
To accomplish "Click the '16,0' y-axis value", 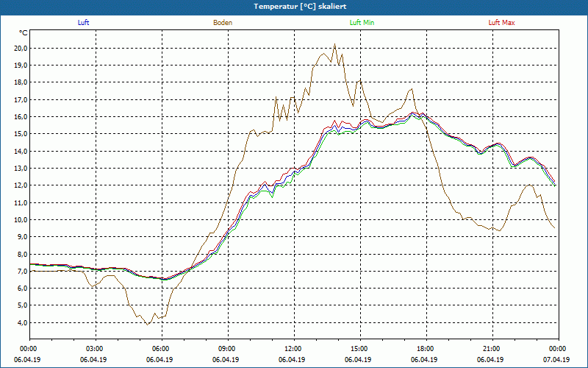I will tap(21, 117).
